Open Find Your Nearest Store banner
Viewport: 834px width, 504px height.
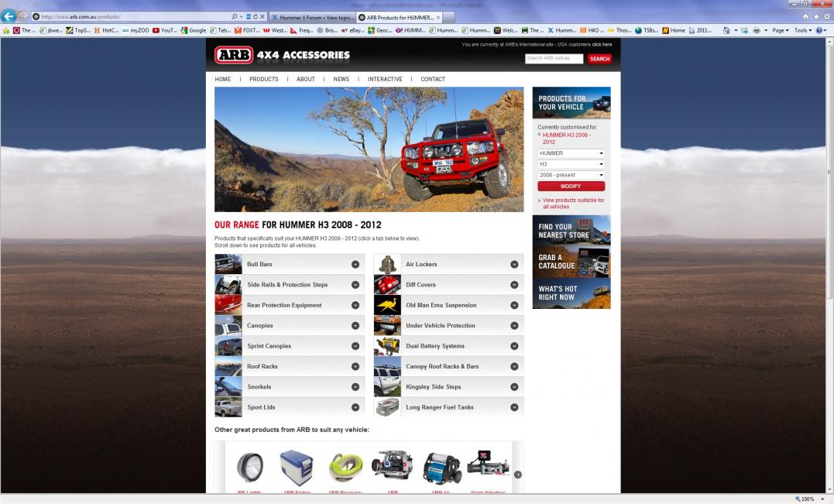tap(571, 230)
